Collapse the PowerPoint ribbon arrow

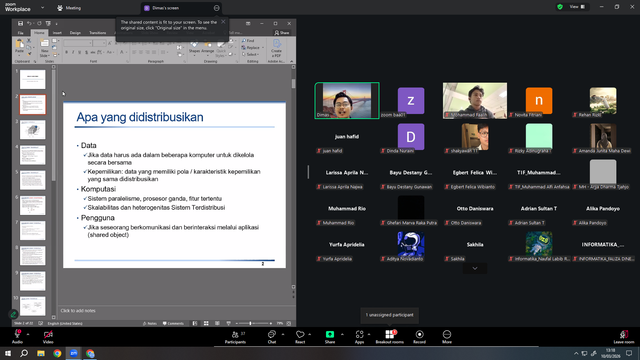click(x=291, y=61)
